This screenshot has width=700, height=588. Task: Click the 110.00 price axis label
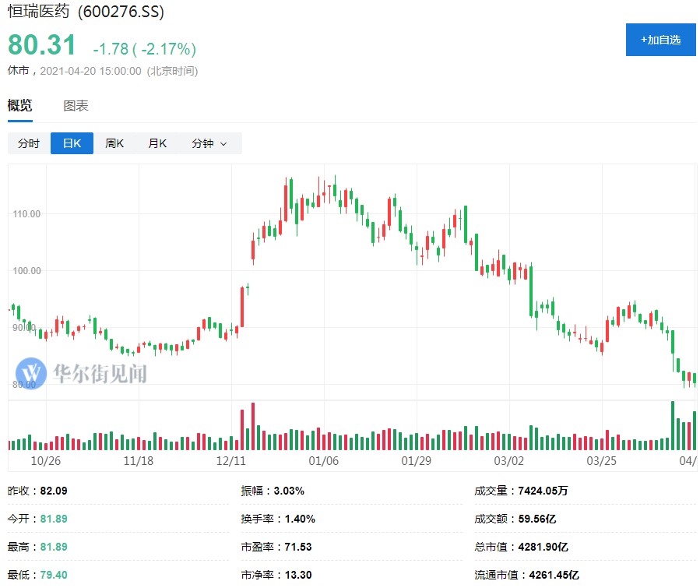(x=28, y=214)
